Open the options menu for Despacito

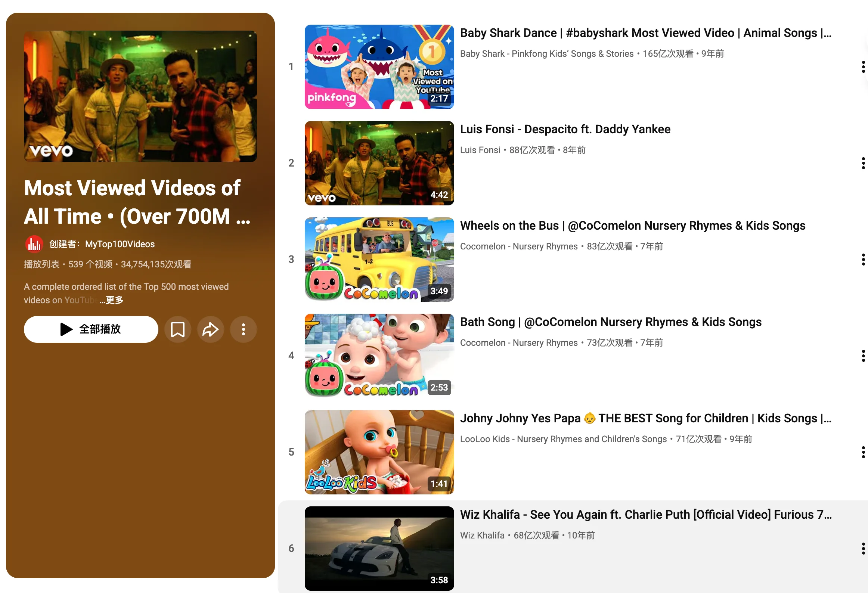[863, 163]
